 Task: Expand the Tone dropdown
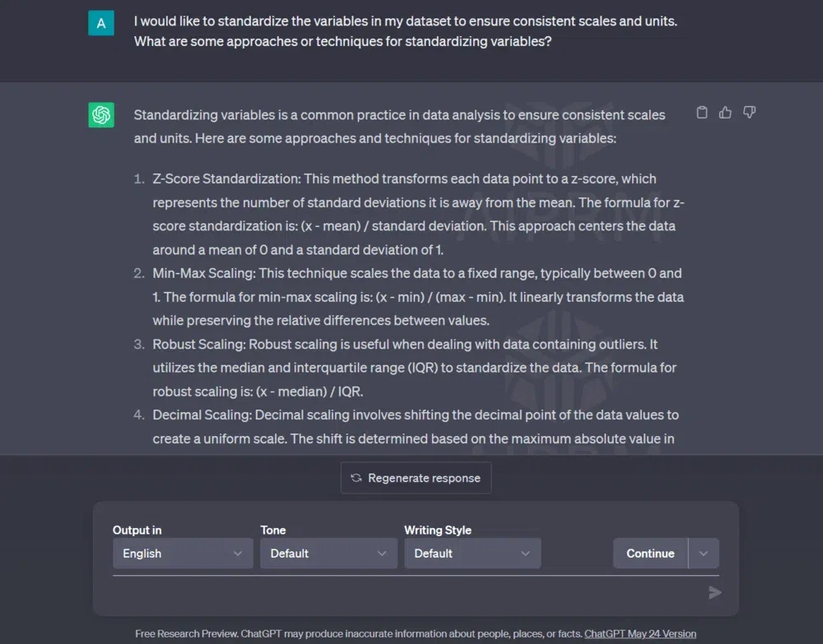pos(328,554)
